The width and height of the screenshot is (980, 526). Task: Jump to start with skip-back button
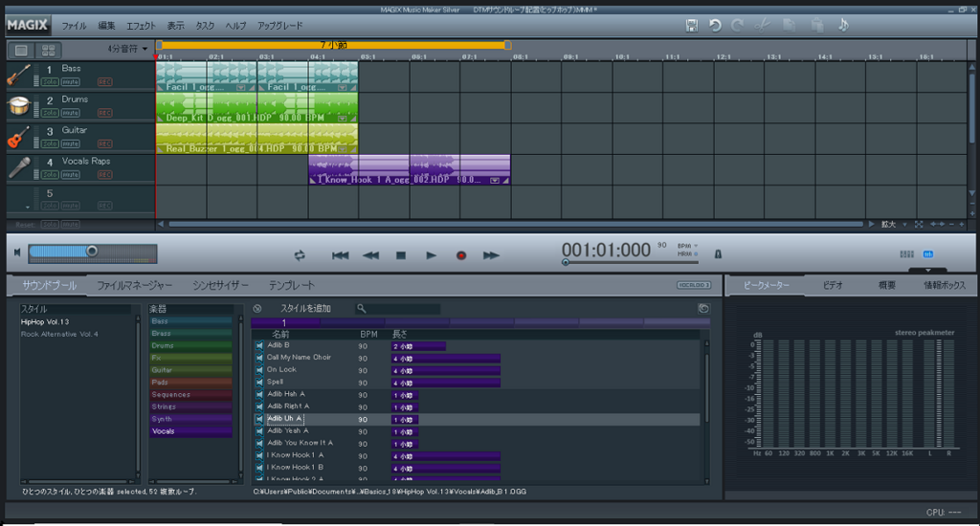point(340,255)
